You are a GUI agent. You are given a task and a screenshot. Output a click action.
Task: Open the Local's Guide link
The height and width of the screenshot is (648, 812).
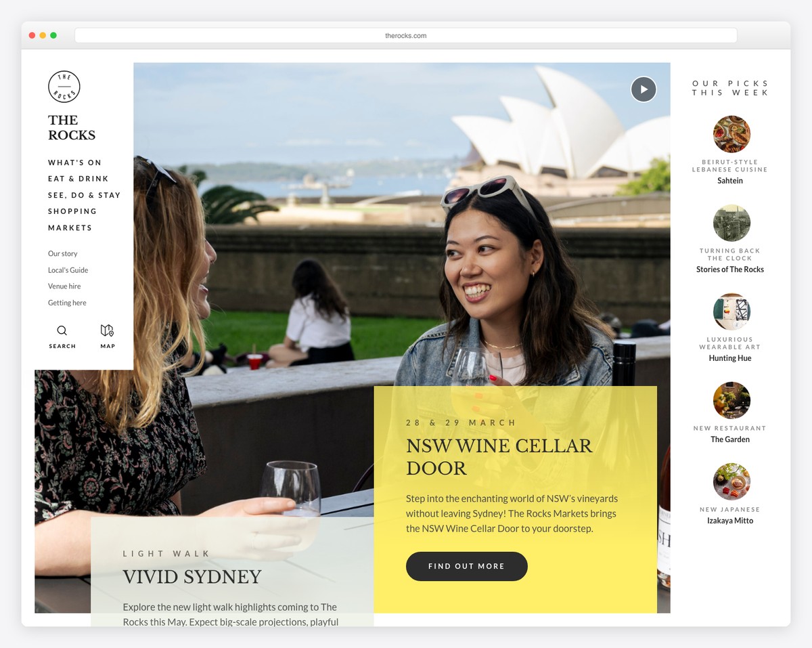pos(68,270)
